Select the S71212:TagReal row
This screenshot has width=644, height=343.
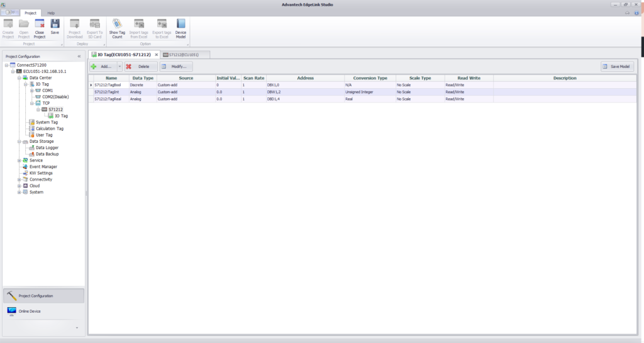pos(363,99)
